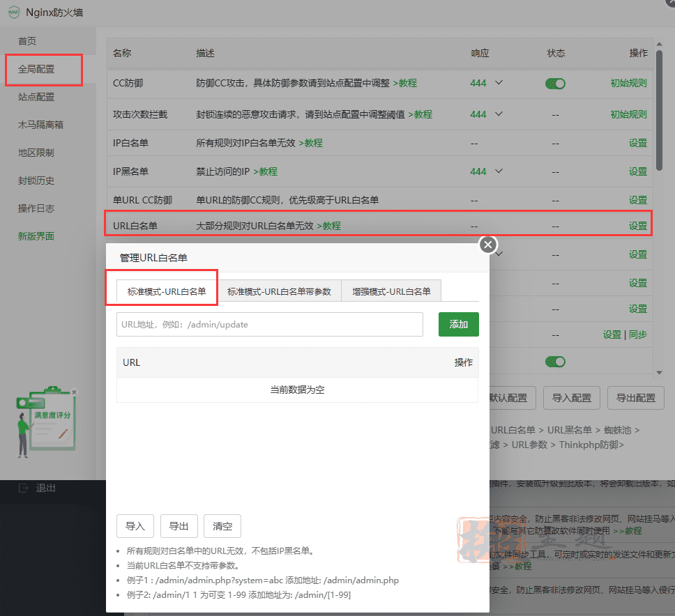Click the 导出 button in the dialog
Viewport: 675px width, 616px height.
179,526
